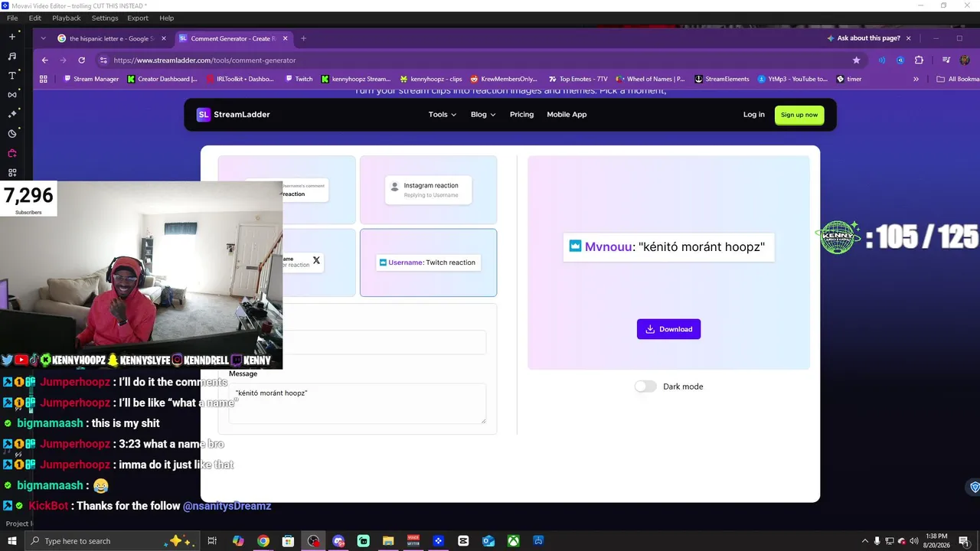Open the browser extensions puzzle icon
Viewport: 980px width, 551px height.
pyautogui.click(x=920, y=60)
